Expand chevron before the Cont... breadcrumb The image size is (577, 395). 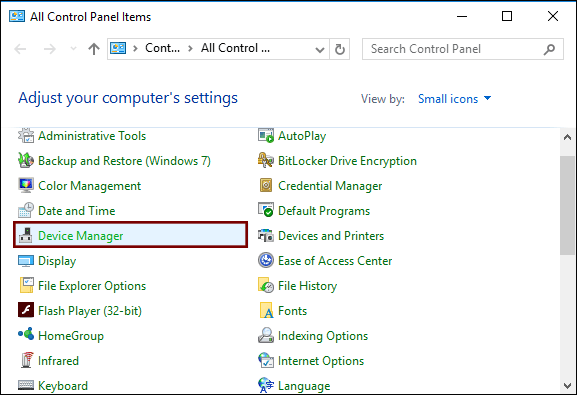point(135,48)
